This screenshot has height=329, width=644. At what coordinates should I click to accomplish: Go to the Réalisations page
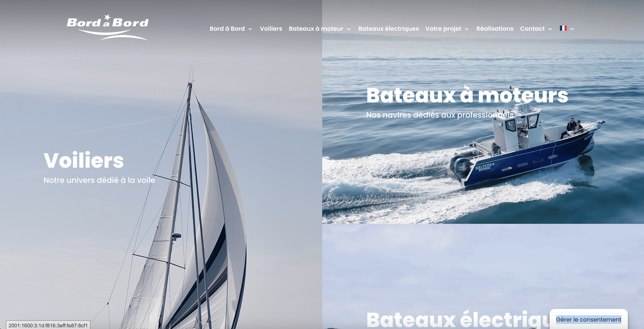[495, 29]
